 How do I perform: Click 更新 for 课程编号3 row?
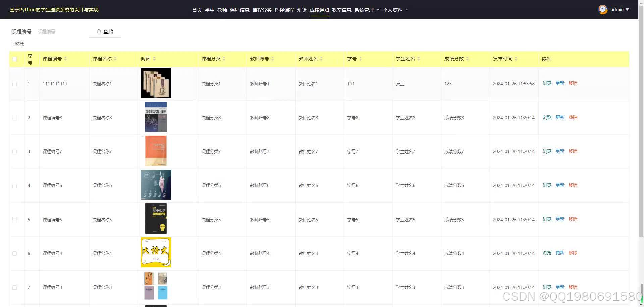coord(560,287)
